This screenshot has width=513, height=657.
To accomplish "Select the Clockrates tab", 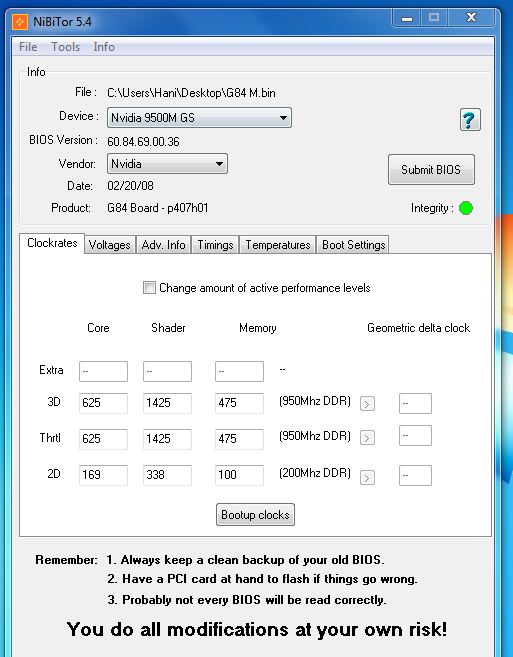I will 52,243.
